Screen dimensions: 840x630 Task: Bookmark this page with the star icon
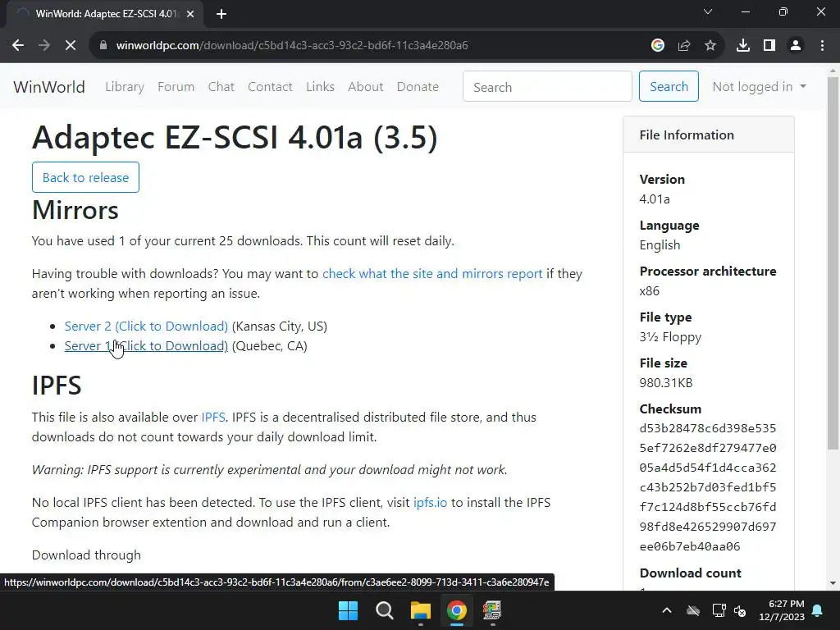710,46
